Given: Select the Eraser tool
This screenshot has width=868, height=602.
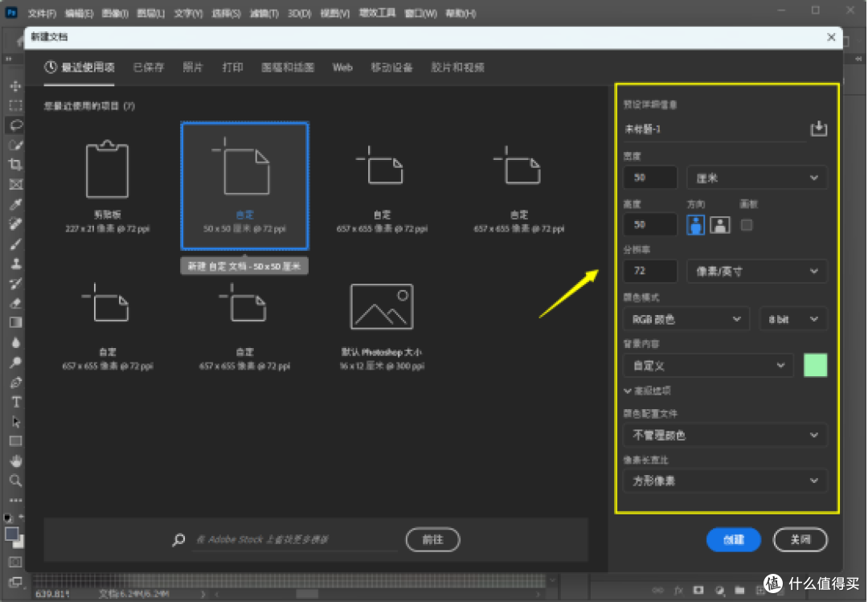Looking at the screenshot, I should coord(15,303).
